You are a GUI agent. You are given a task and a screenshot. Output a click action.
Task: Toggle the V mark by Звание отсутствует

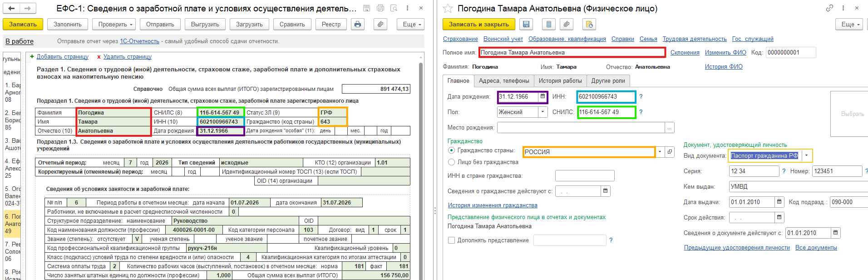coord(137,239)
